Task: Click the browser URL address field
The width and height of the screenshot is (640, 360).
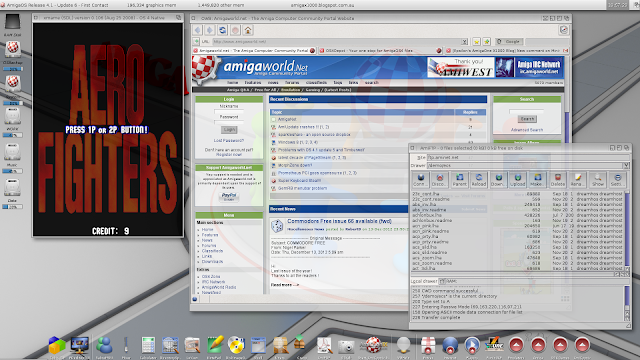Action: point(336,42)
